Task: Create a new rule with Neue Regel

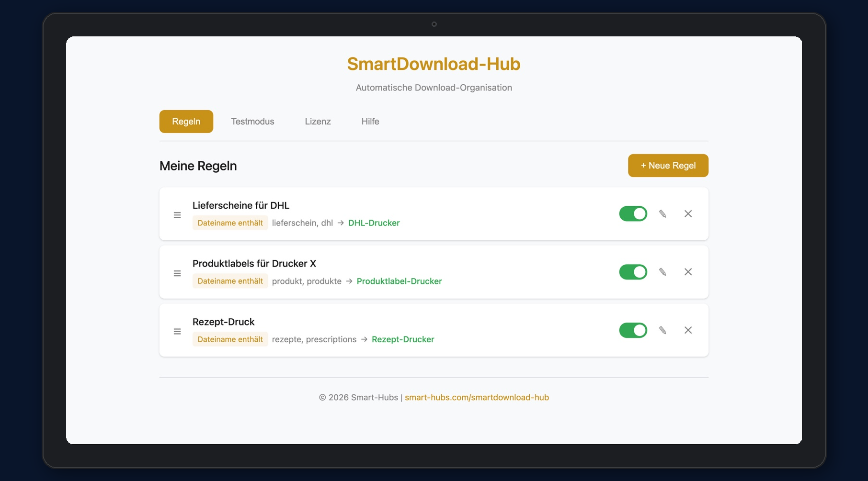Action: click(668, 166)
